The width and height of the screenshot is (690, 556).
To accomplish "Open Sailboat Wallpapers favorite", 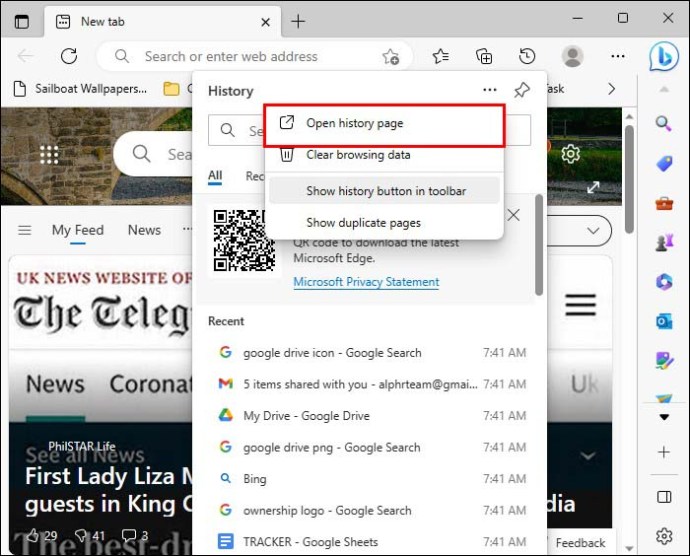I will click(81, 89).
